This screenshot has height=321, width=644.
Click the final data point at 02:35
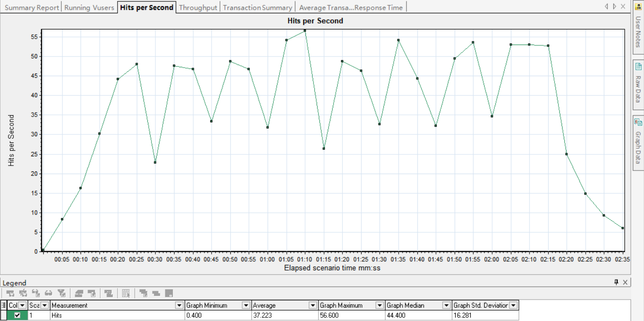coord(623,228)
